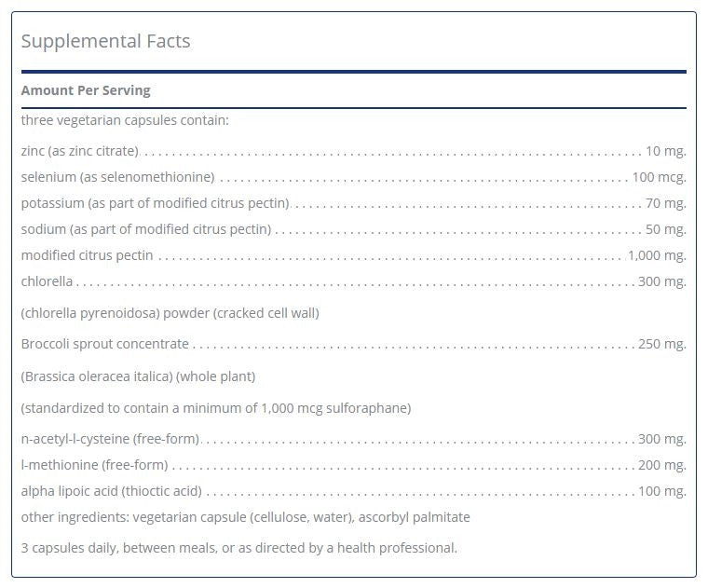
Task: Select the selenium (as selenomethionine) entry
Action: (117, 177)
